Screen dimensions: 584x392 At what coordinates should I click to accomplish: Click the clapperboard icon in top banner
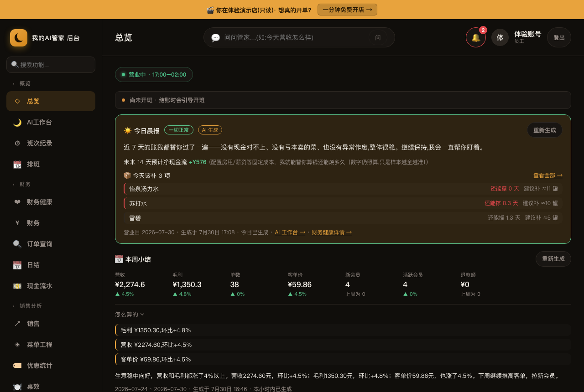point(210,10)
